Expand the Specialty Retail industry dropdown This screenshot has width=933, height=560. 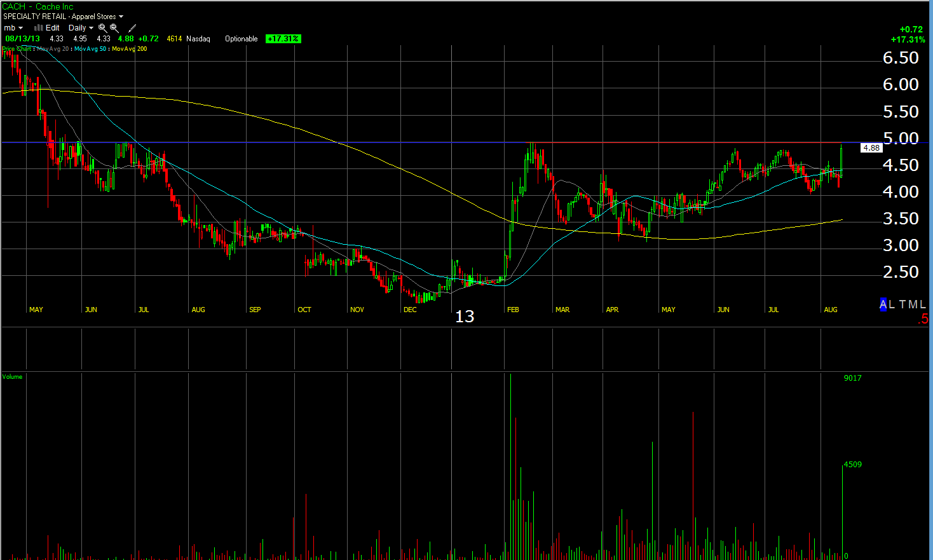pos(63,17)
